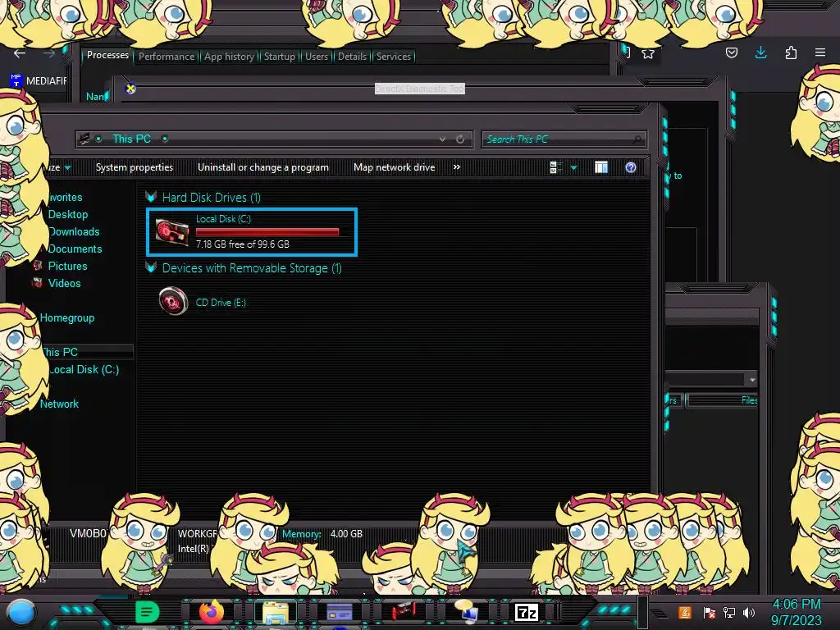Open Firefox extensions puzzle icon
840x630 pixels.
(x=791, y=52)
